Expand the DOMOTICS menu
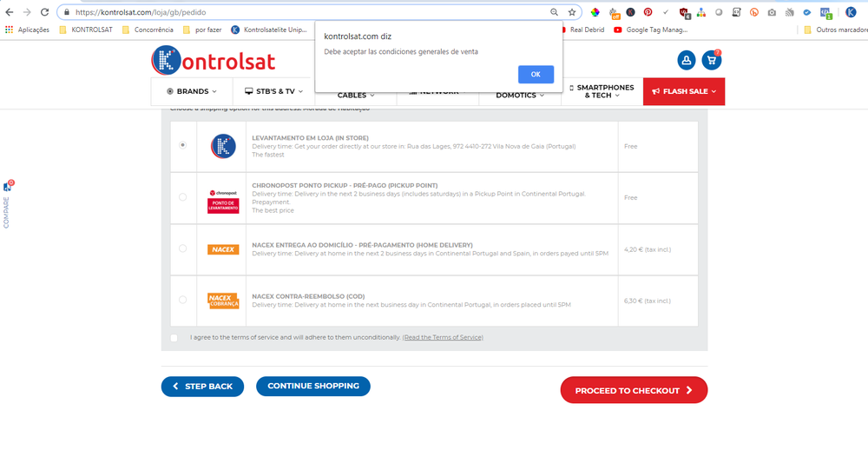 click(x=520, y=96)
